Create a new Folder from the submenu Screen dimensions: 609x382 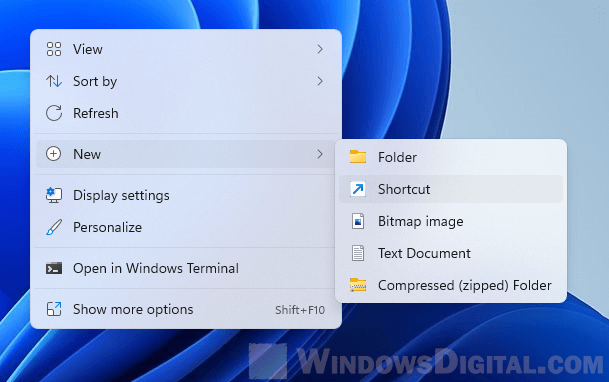[451, 157]
